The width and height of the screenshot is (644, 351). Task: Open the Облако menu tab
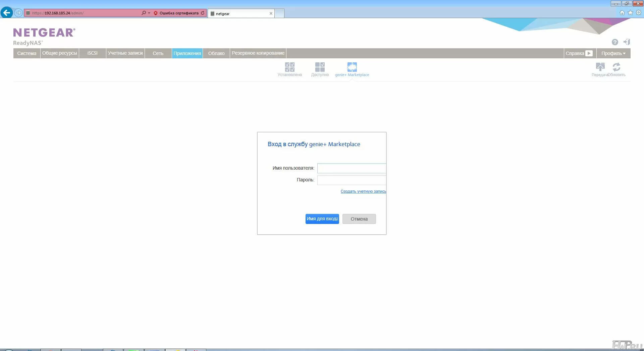coord(216,53)
